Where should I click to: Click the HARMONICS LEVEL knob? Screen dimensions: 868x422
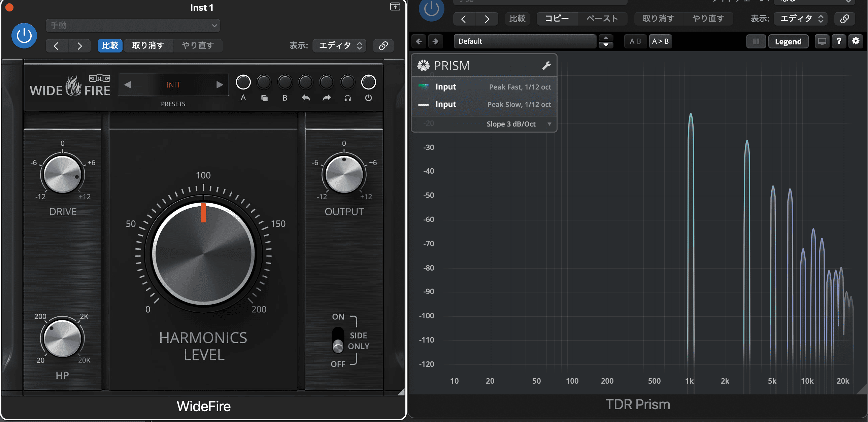[203, 254]
